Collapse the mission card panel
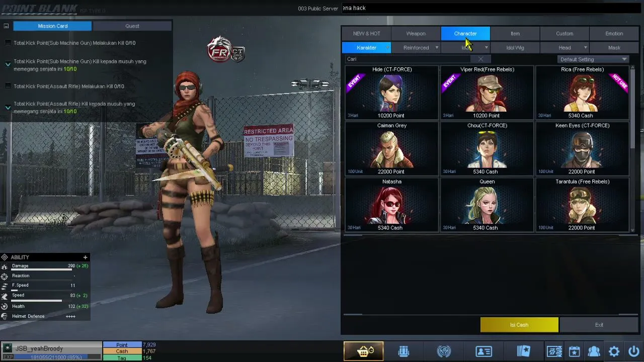 [x=6, y=26]
